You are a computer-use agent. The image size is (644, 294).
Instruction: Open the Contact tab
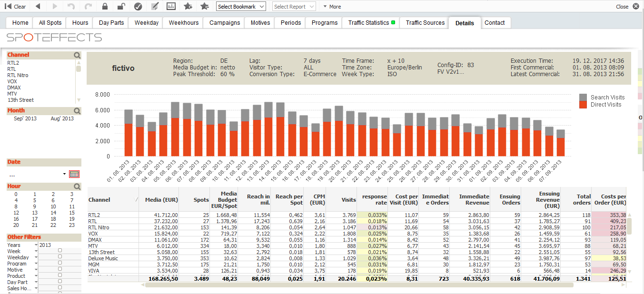(495, 23)
